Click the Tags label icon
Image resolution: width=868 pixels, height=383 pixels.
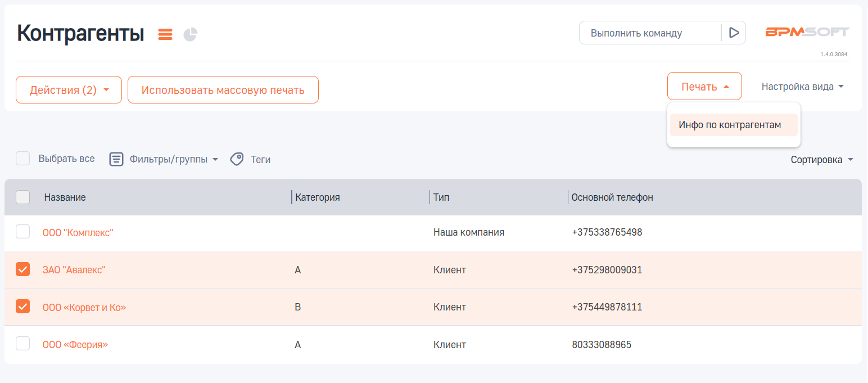click(x=237, y=159)
